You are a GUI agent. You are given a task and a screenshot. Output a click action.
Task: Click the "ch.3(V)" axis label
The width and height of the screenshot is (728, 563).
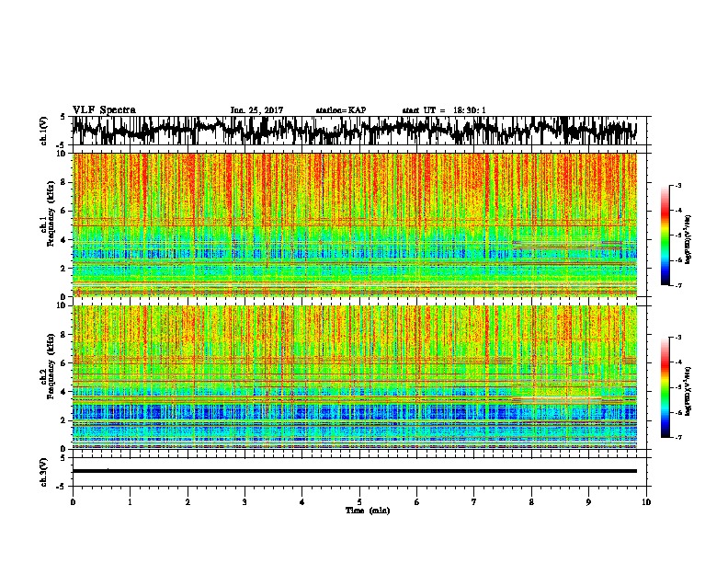pos(44,473)
